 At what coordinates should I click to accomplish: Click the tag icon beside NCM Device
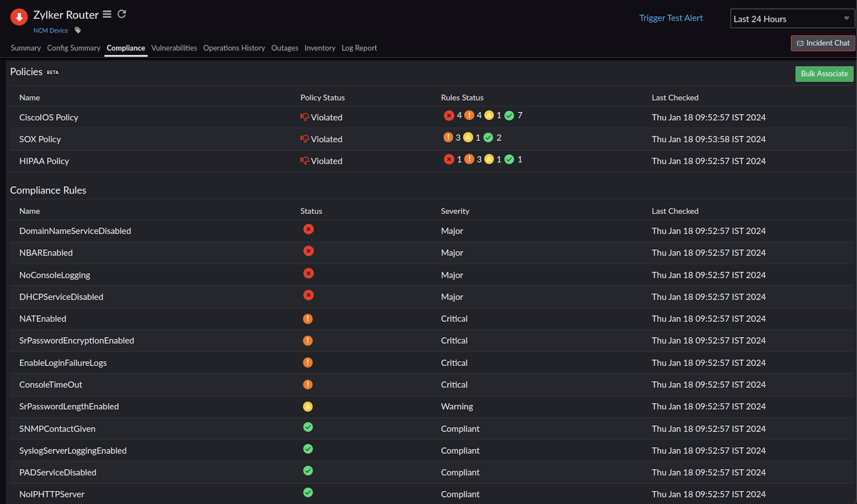point(78,30)
